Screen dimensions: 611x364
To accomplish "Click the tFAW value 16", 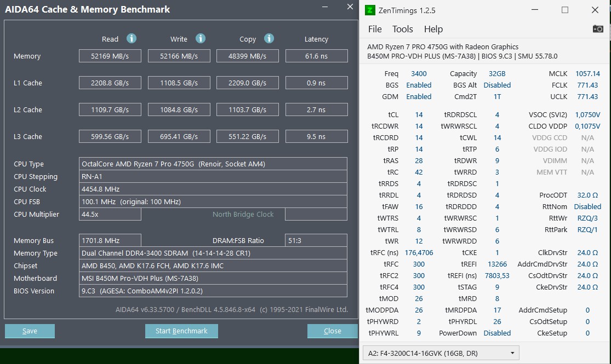I will (x=419, y=207).
